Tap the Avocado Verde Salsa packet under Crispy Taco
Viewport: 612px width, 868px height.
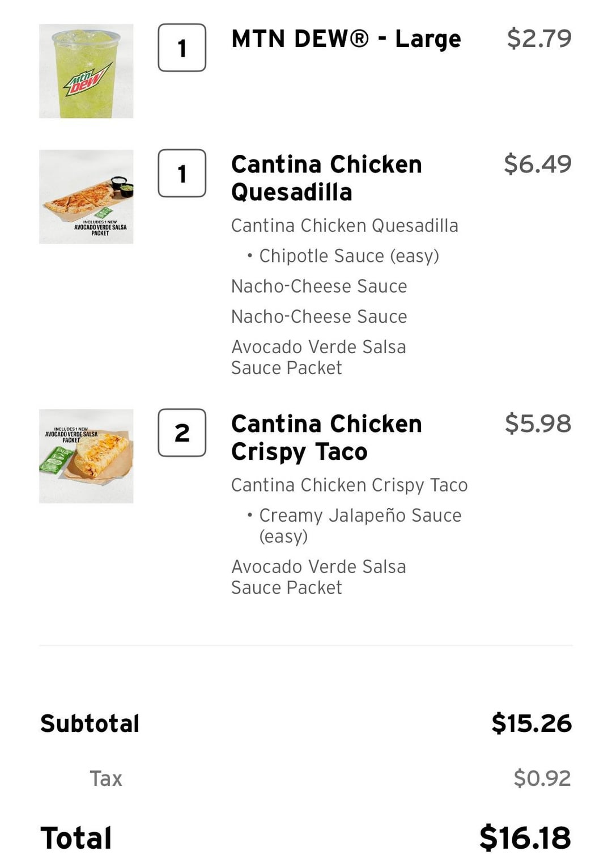[x=318, y=577]
